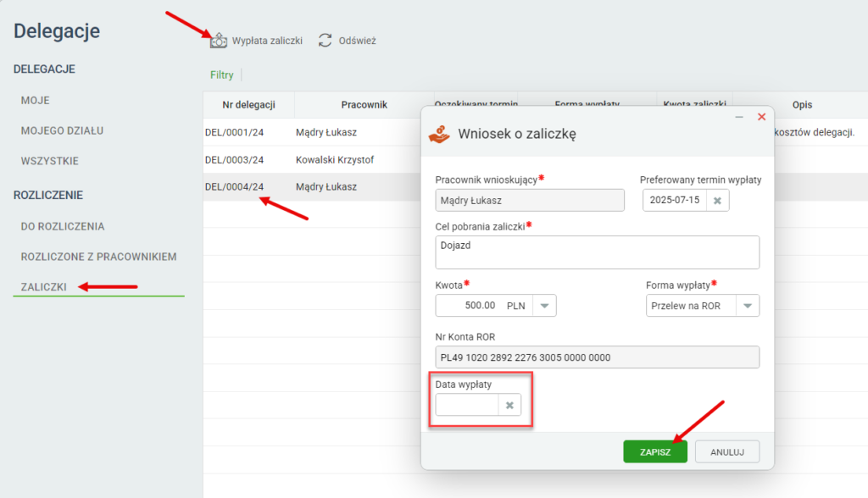868x498 pixels.
Task: Click the Odśwież refresh icon
Action: click(x=325, y=41)
